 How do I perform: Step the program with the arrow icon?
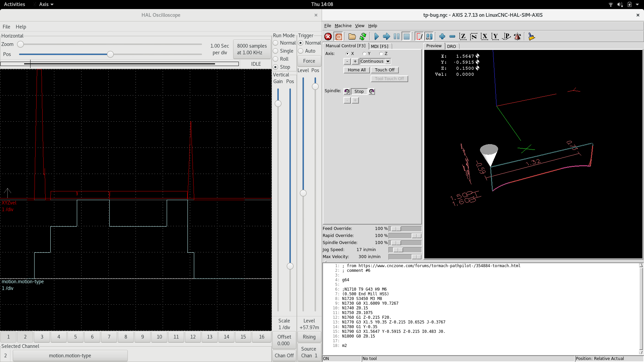(x=386, y=37)
